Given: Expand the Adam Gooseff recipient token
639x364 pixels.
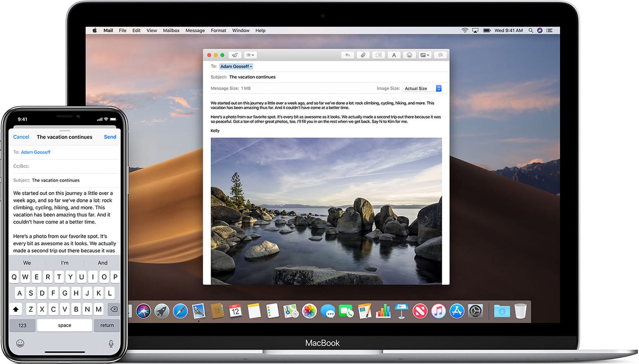Looking at the screenshot, I should point(236,66).
